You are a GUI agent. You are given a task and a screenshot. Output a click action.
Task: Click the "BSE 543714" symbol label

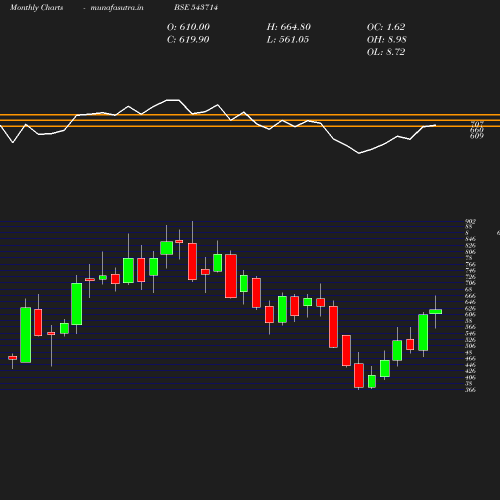196,7
